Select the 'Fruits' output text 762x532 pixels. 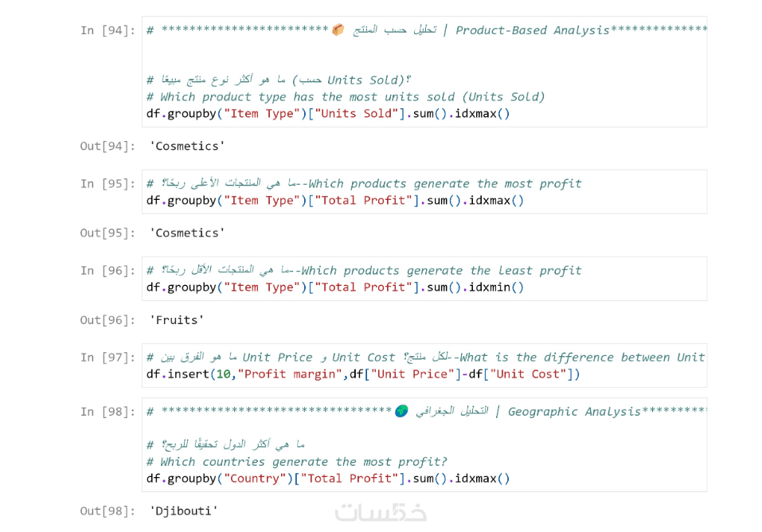177,319
